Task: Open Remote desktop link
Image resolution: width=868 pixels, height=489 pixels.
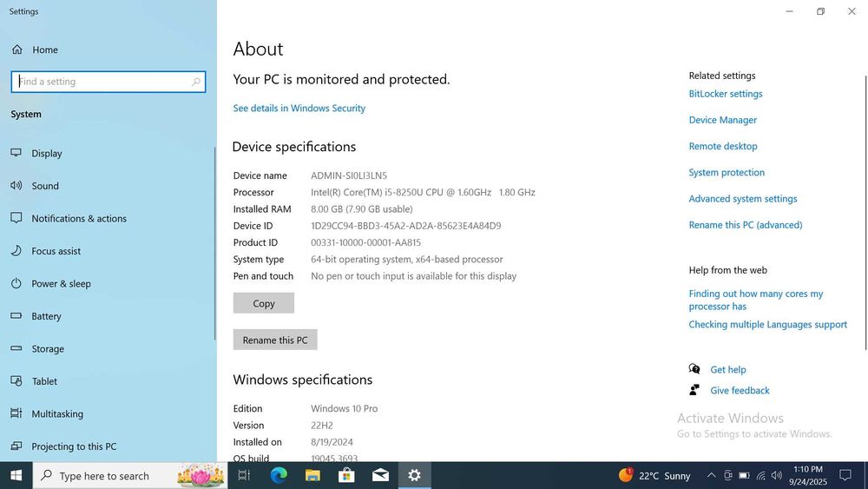Action: click(x=723, y=146)
